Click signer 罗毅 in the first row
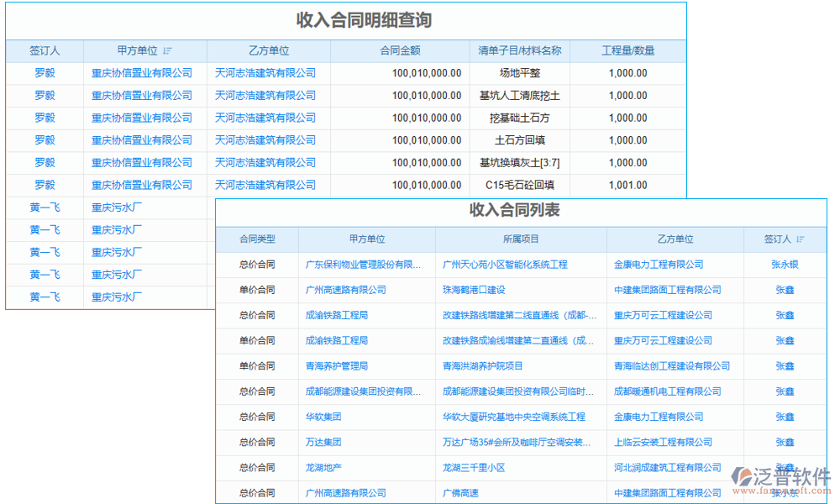 click(x=45, y=73)
